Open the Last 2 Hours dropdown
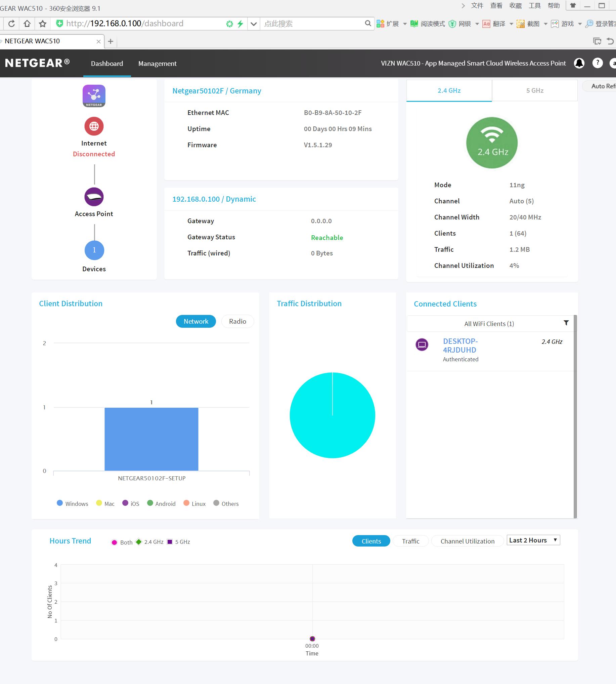This screenshot has width=616, height=684. [x=533, y=540]
